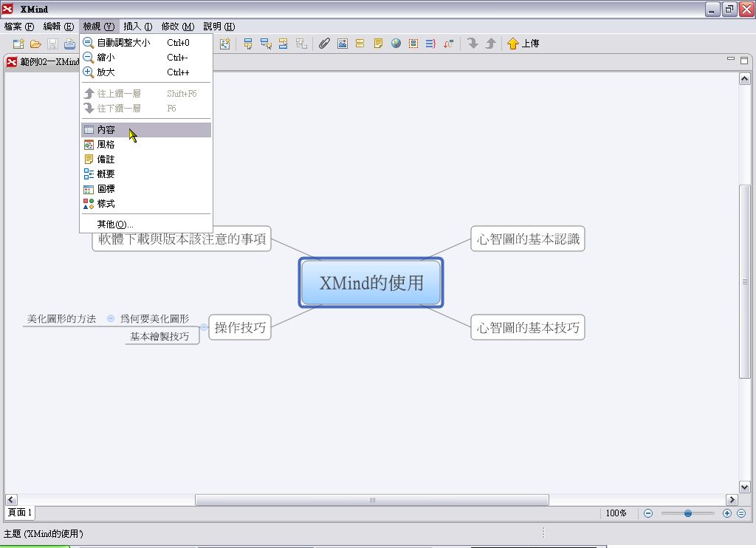
Task: Click the drill down arrow toolbar icon
Action: pyautogui.click(x=472, y=44)
